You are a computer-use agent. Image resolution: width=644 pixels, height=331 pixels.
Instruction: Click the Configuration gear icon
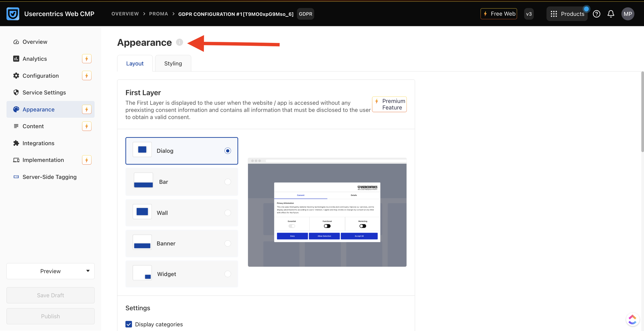coord(16,76)
